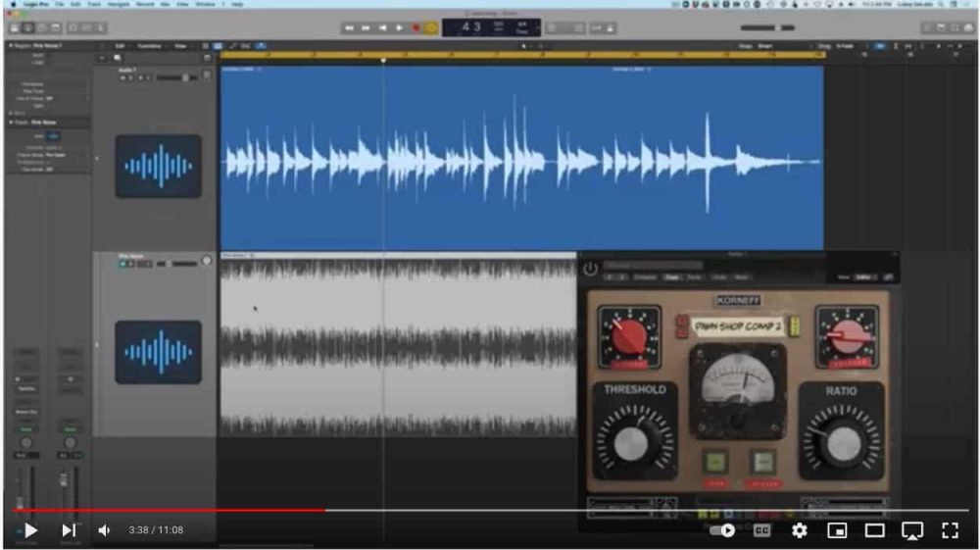
Task: Open the Navigate menu
Action: pos(119,4)
